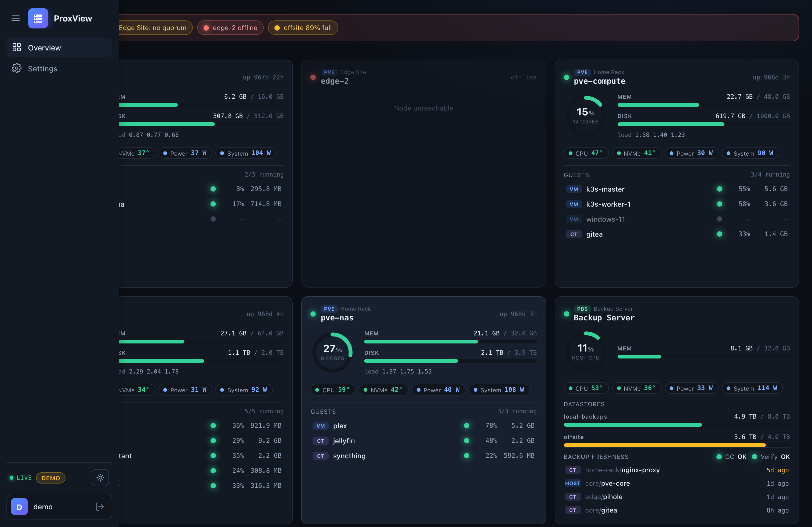Click the offsite datastore yellow bar
The height and width of the screenshot is (527, 812).
click(x=677, y=445)
